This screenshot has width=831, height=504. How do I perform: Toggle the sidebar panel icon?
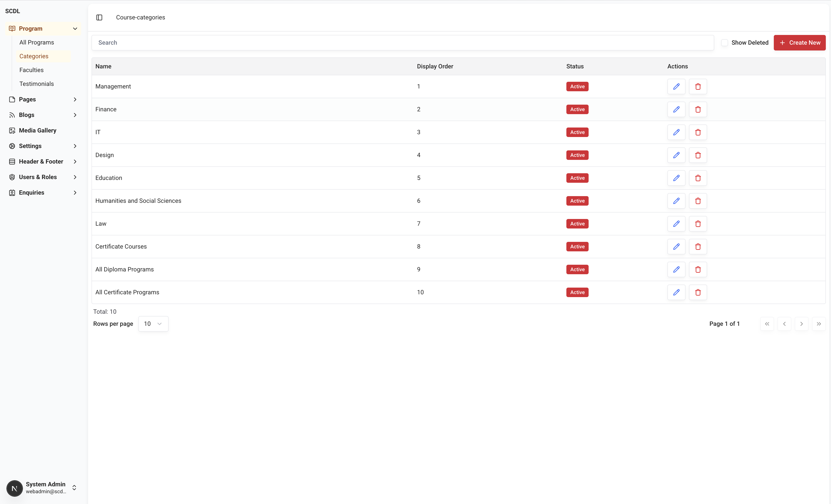click(x=99, y=17)
